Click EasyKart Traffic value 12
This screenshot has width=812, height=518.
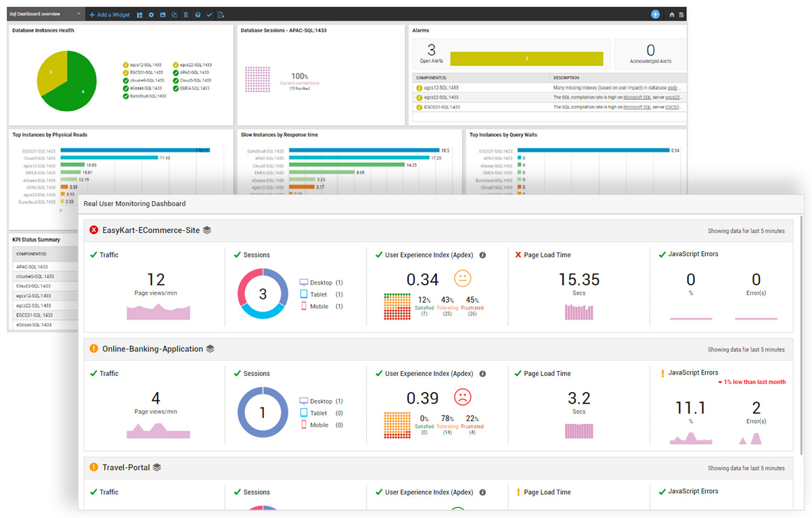[x=156, y=280]
